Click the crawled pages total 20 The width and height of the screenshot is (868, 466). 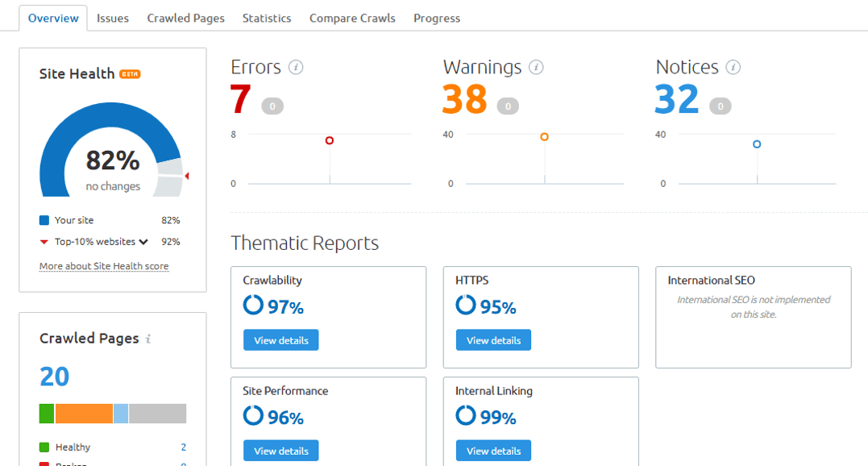click(54, 377)
